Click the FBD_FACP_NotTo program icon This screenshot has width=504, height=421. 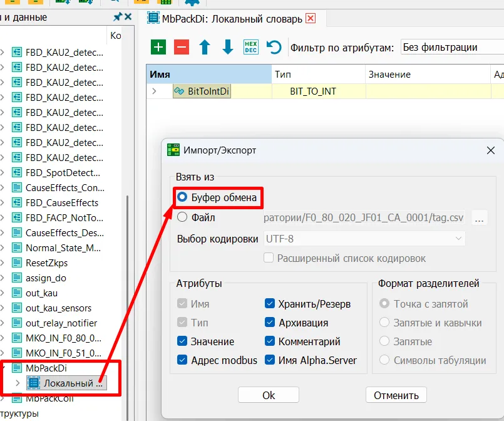point(17,218)
